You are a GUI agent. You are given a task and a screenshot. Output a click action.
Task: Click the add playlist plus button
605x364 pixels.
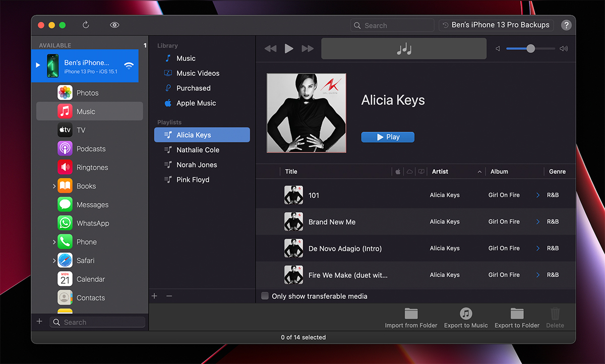(x=155, y=296)
